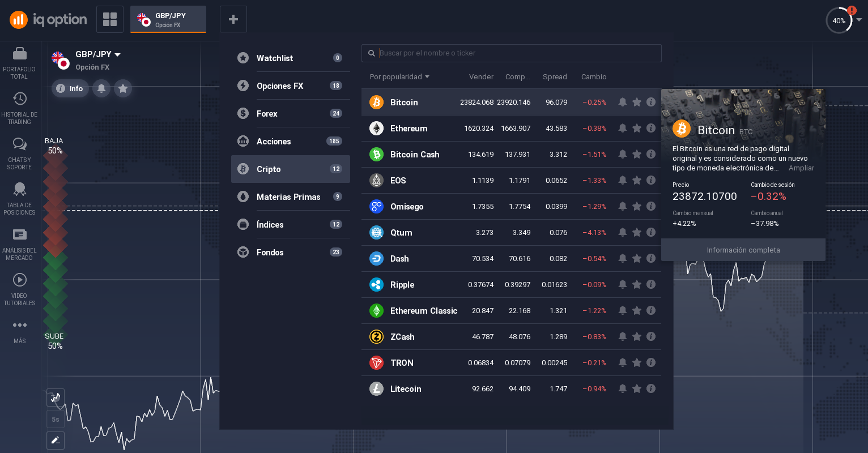Select the Forex category

click(x=291, y=114)
